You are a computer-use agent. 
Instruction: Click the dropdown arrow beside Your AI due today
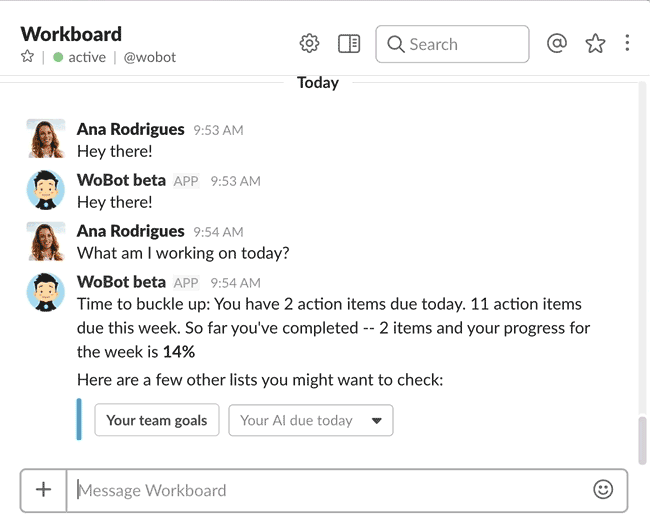pyautogui.click(x=376, y=421)
